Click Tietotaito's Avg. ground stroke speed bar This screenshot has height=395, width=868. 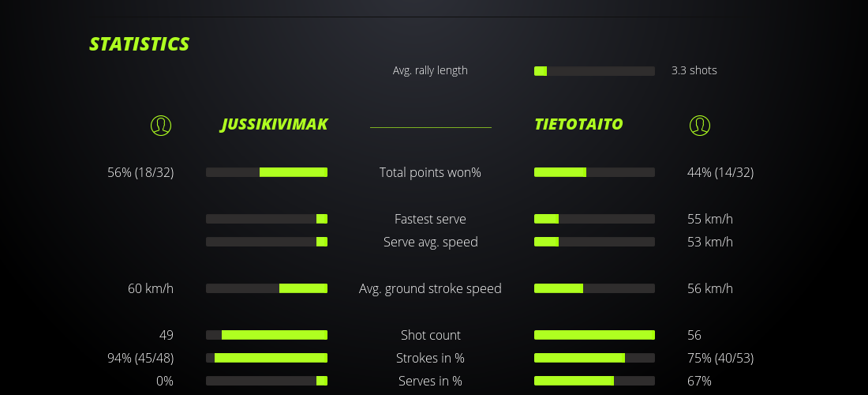[x=594, y=288]
